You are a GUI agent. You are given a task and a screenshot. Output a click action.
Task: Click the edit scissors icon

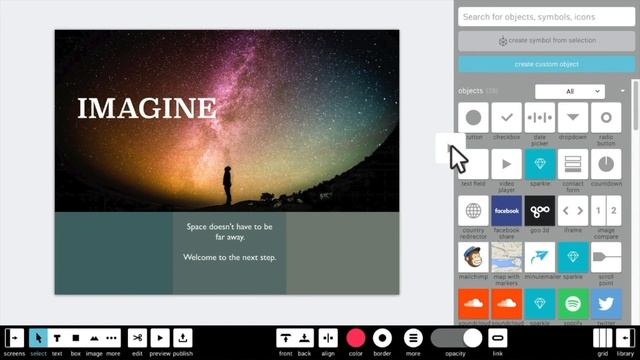click(x=138, y=338)
